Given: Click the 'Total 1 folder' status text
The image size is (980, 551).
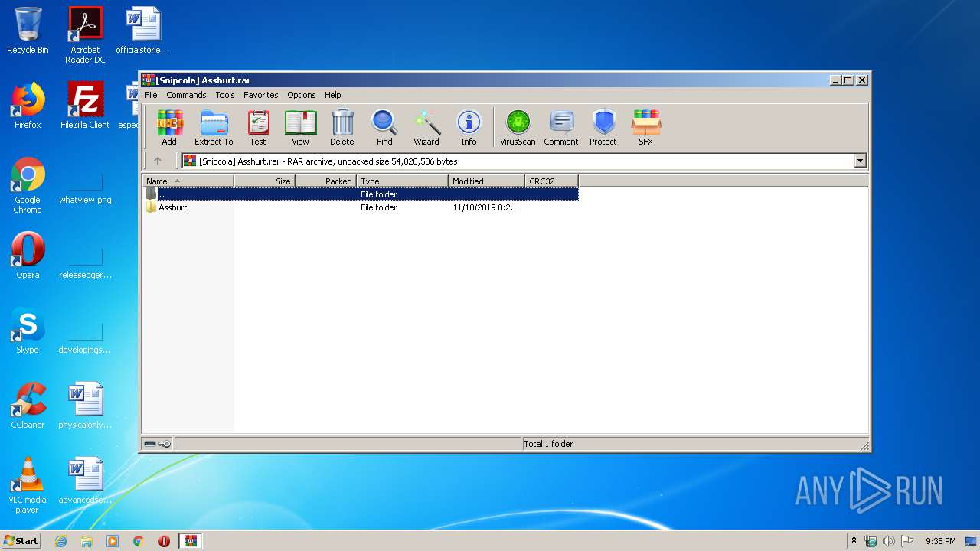Looking at the screenshot, I should click(548, 444).
